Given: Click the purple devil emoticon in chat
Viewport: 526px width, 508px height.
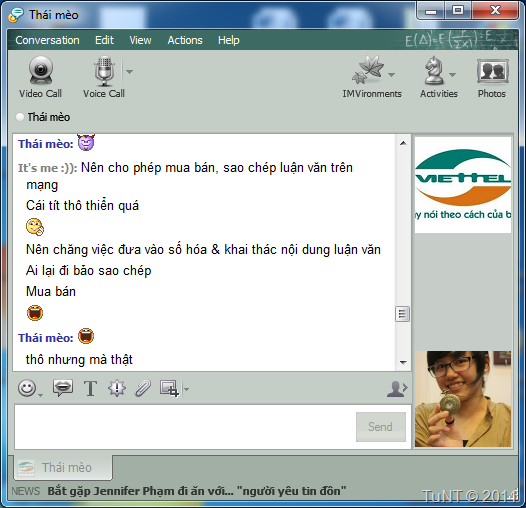Looking at the screenshot, I should [x=86, y=142].
